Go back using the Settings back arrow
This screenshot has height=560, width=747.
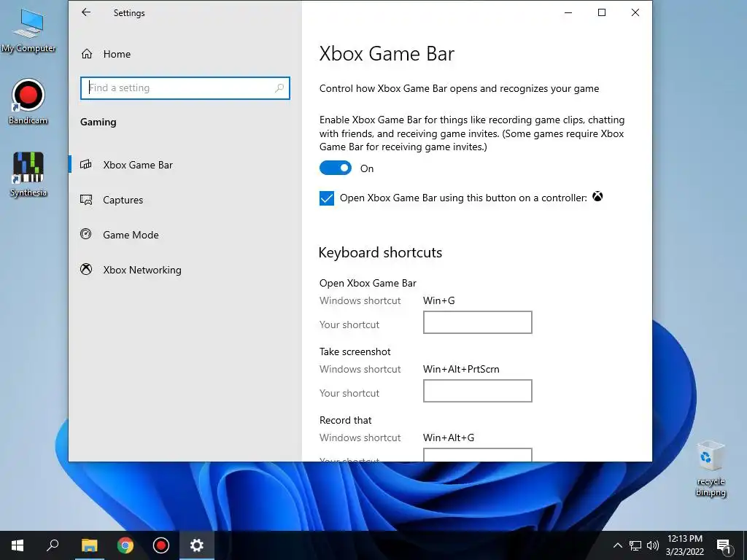[86, 12]
